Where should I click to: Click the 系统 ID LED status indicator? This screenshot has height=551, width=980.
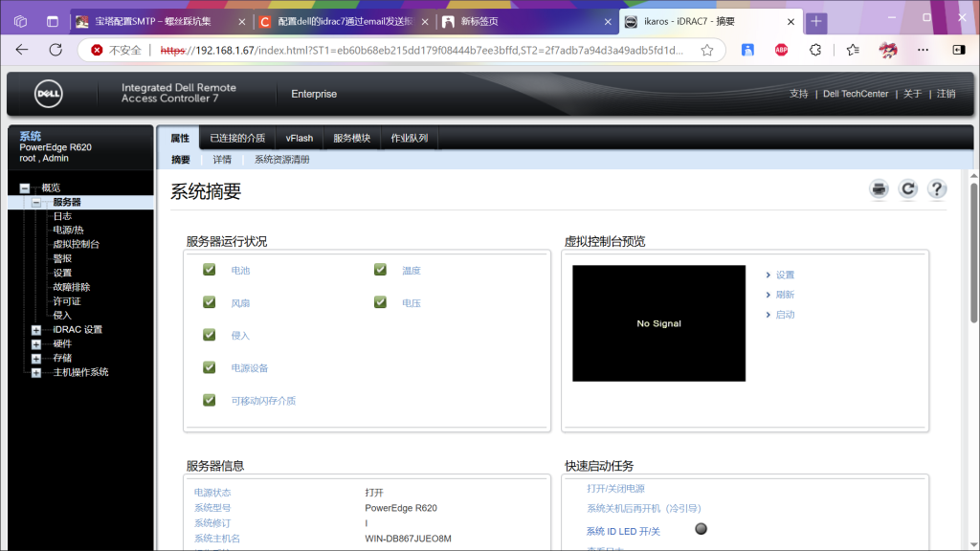(x=702, y=529)
